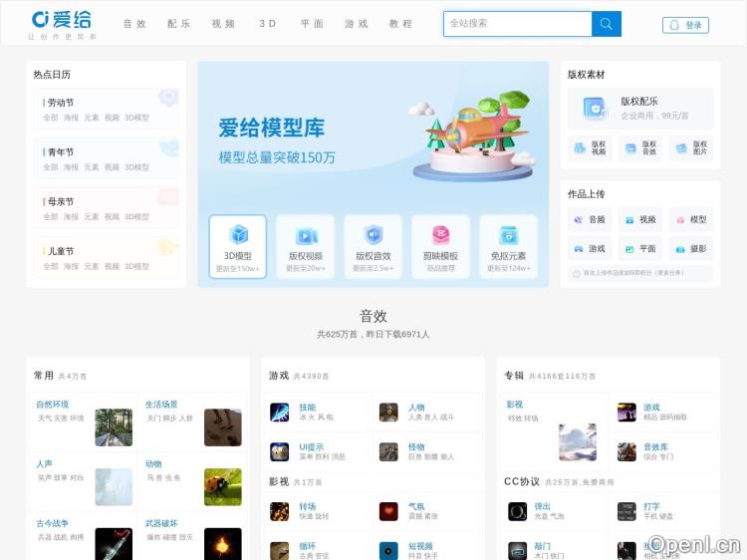Click the 打字 keyboard icon

pos(626,511)
